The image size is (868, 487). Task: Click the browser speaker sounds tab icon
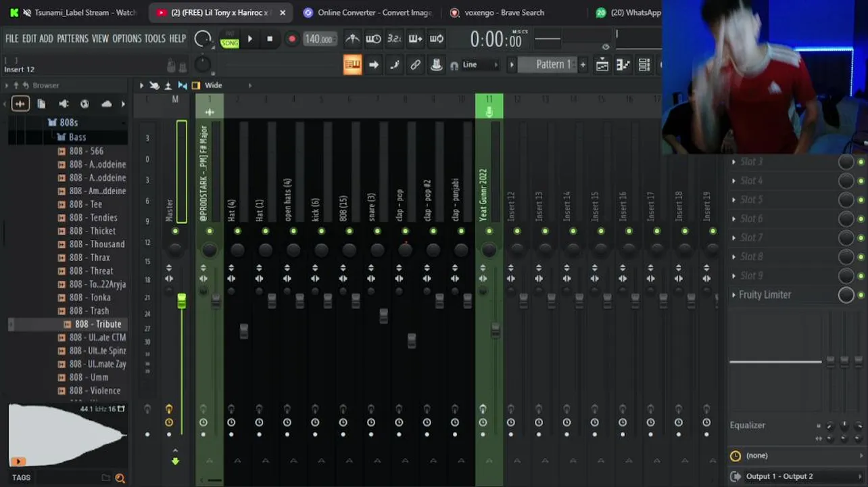(64, 103)
